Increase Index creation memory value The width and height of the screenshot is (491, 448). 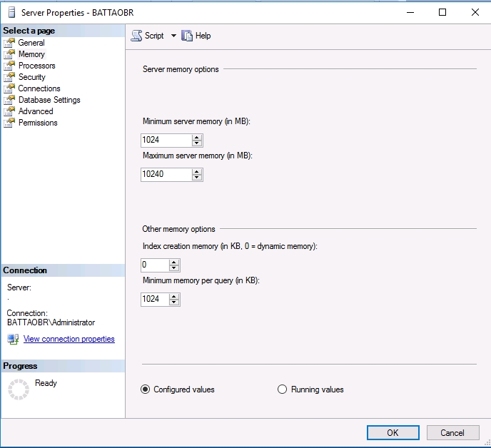point(174,263)
